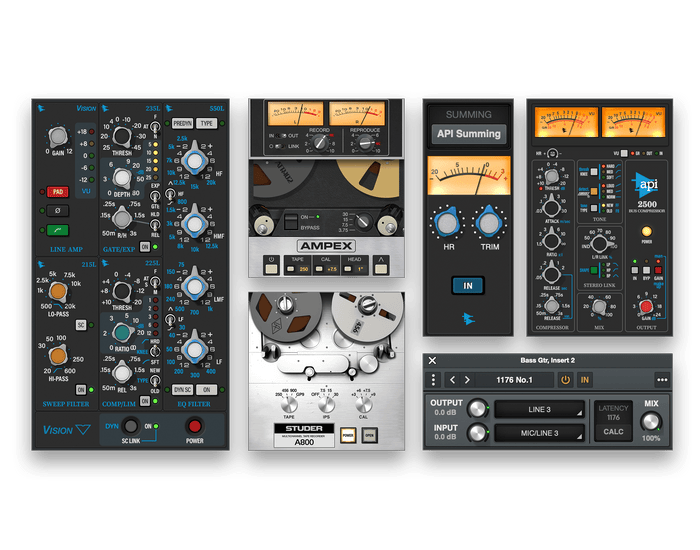Click the HMF band EQ knob
The height and width of the screenshot is (550, 700).
pyautogui.click(x=195, y=224)
